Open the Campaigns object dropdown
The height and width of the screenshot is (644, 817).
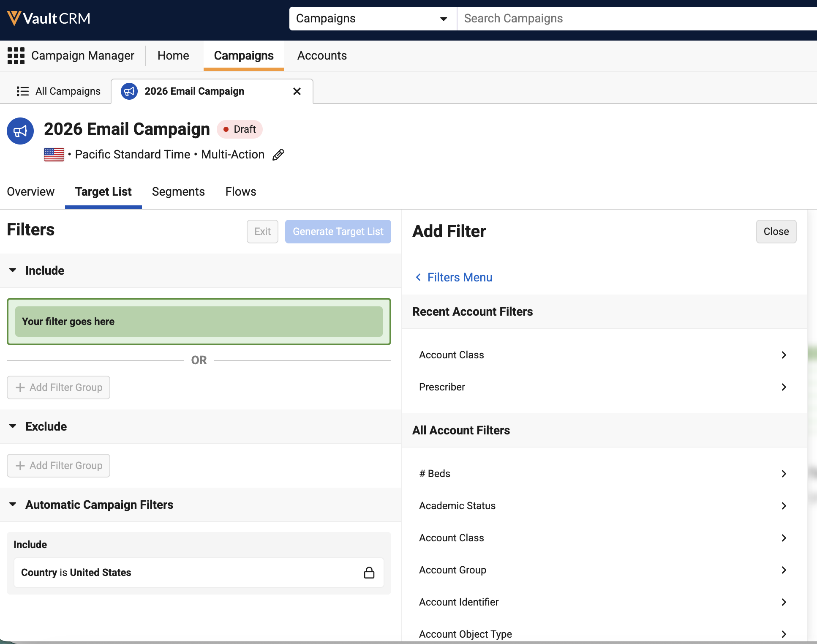[x=373, y=19]
